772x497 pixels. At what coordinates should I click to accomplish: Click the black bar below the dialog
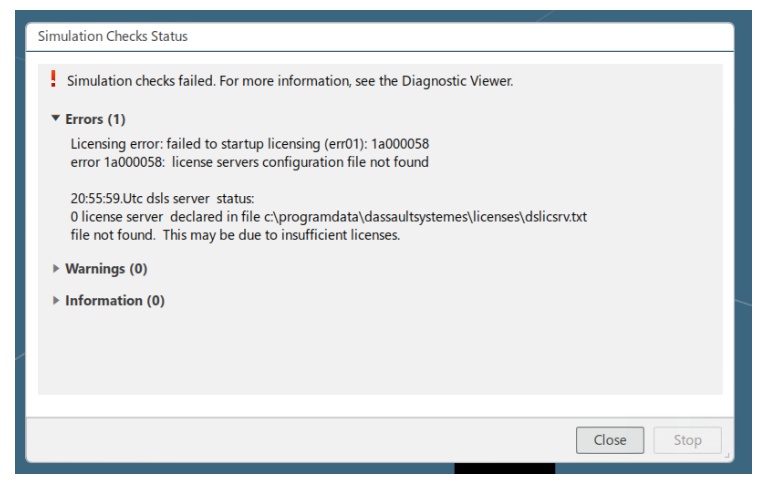(504, 468)
